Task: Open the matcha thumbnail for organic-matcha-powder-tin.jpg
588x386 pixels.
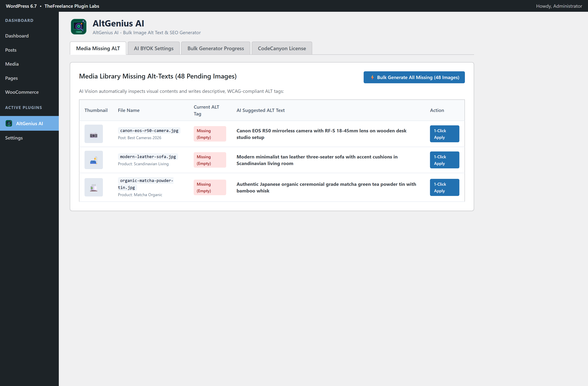Action: pyautogui.click(x=94, y=187)
